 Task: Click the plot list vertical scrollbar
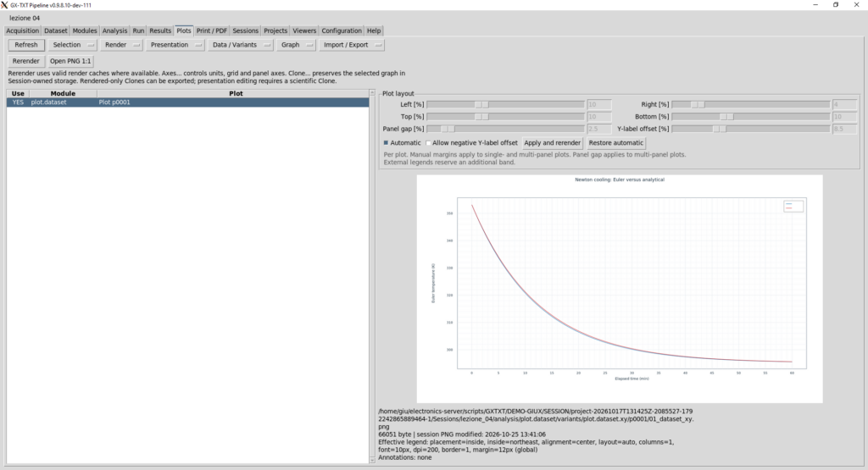click(372, 276)
